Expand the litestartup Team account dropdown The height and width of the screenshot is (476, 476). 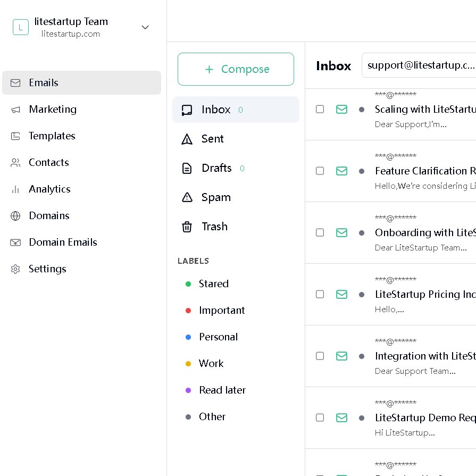(x=145, y=27)
